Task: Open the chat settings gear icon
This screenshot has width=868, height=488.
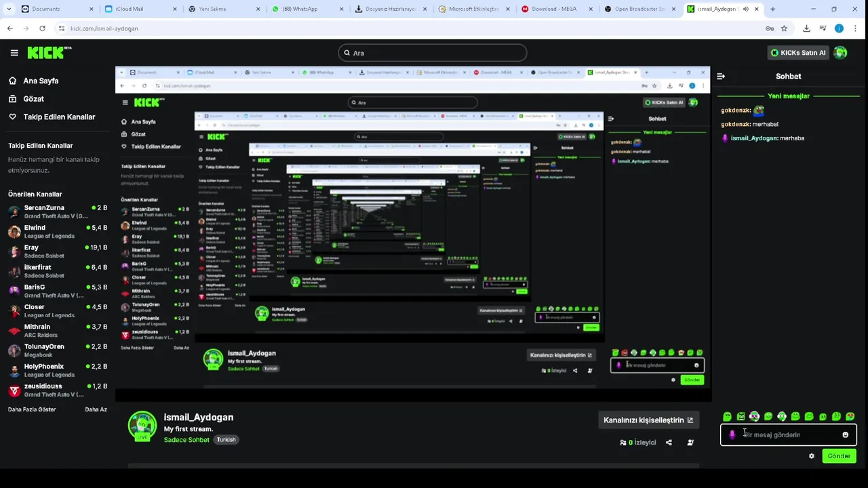Action: click(x=812, y=456)
